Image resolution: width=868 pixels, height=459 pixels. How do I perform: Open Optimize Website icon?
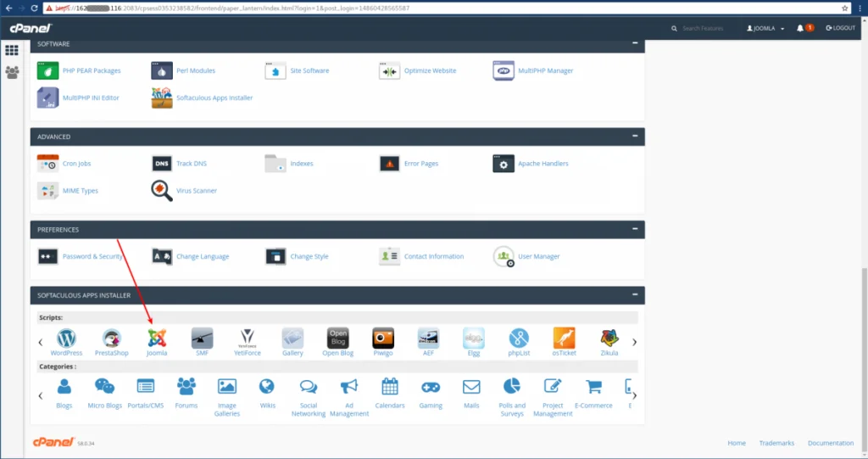point(389,71)
